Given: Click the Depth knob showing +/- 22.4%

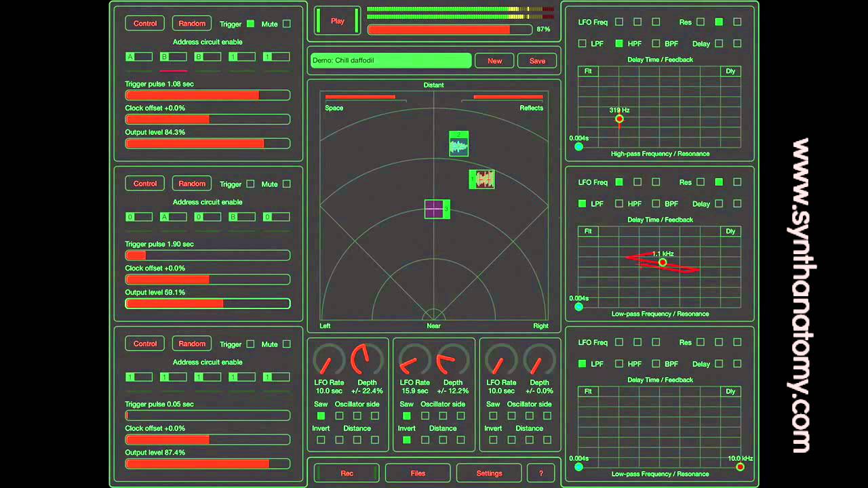Looking at the screenshot, I should [x=367, y=360].
